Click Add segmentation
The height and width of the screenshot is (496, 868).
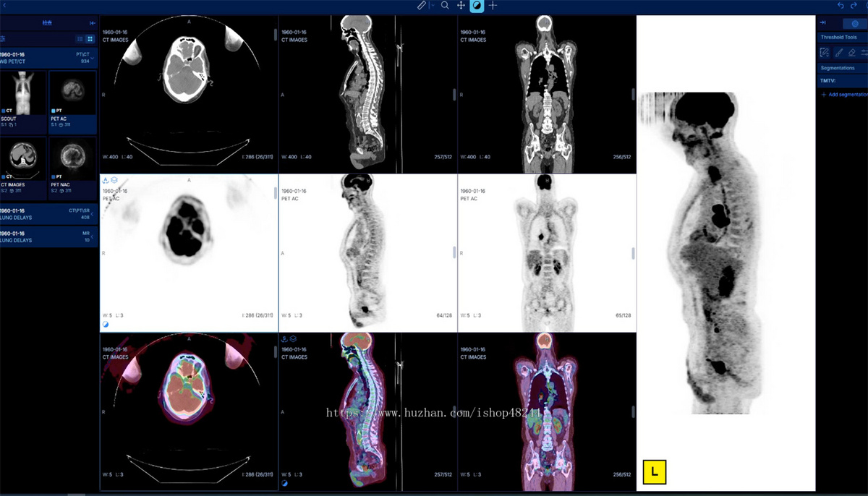tap(844, 95)
